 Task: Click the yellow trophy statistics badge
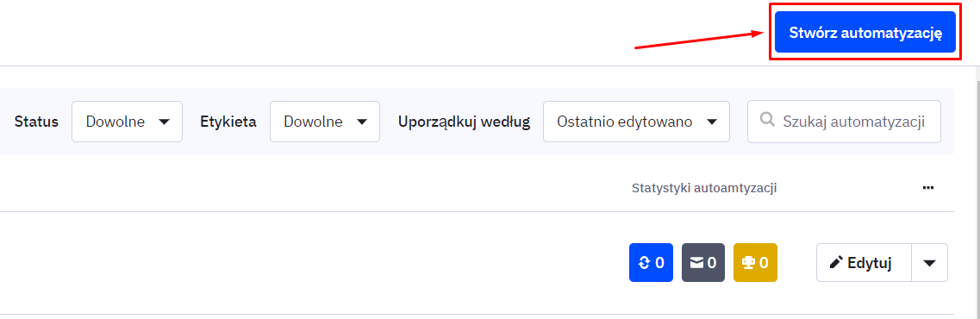(x=755, y=262)
